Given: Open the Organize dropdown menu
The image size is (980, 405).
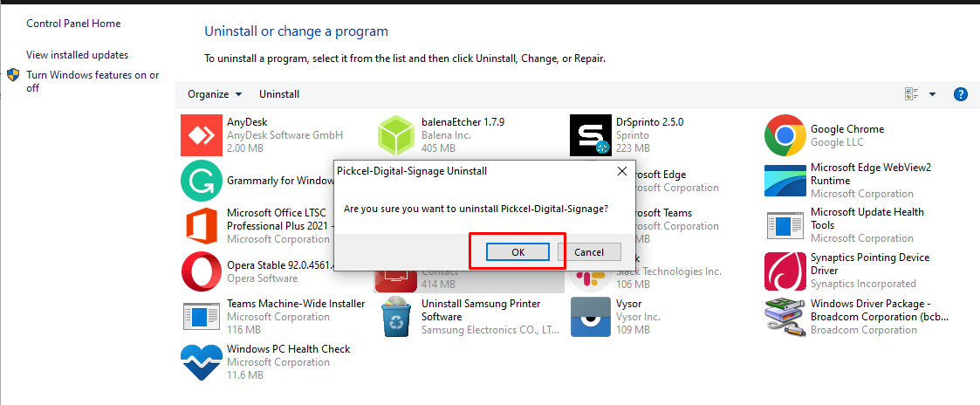Looking at the screenshot, I should (x=215, y=94).
